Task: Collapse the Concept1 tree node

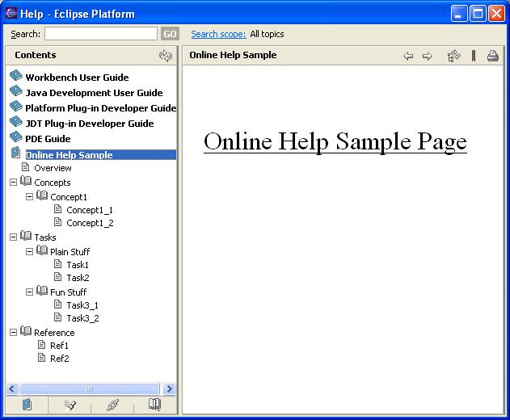Action: 29,196
